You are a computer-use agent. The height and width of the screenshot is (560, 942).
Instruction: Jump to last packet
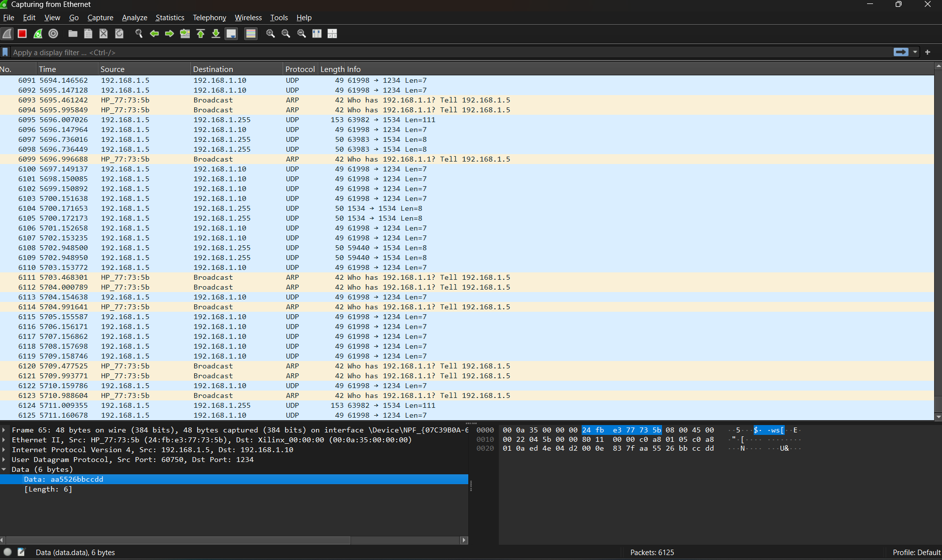(216, 33)
